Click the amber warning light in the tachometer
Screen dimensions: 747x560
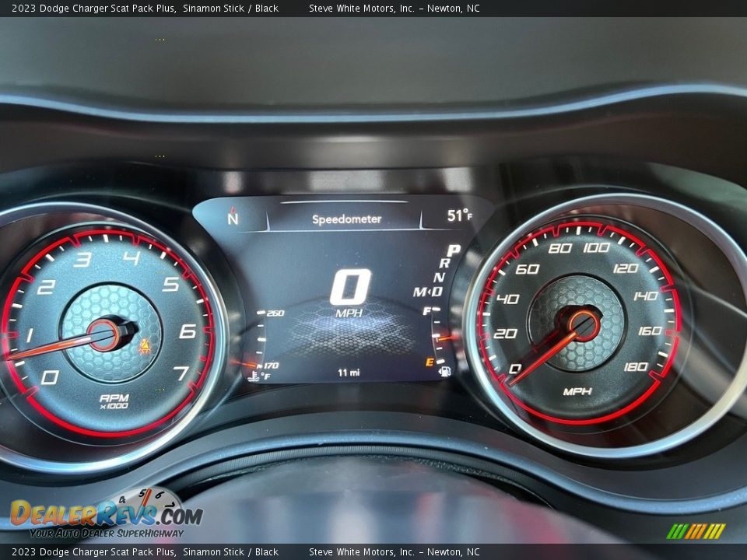pos(145,346)
